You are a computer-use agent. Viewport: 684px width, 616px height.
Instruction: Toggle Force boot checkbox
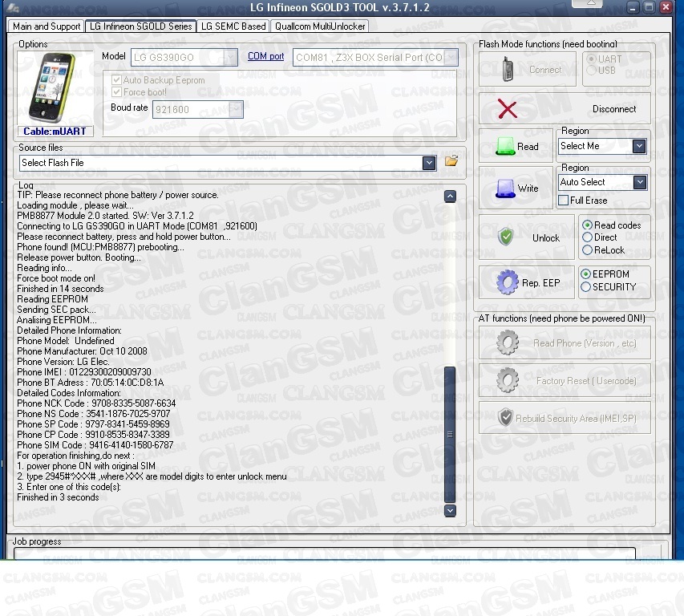pyautogui.click(x=116, y=92)
